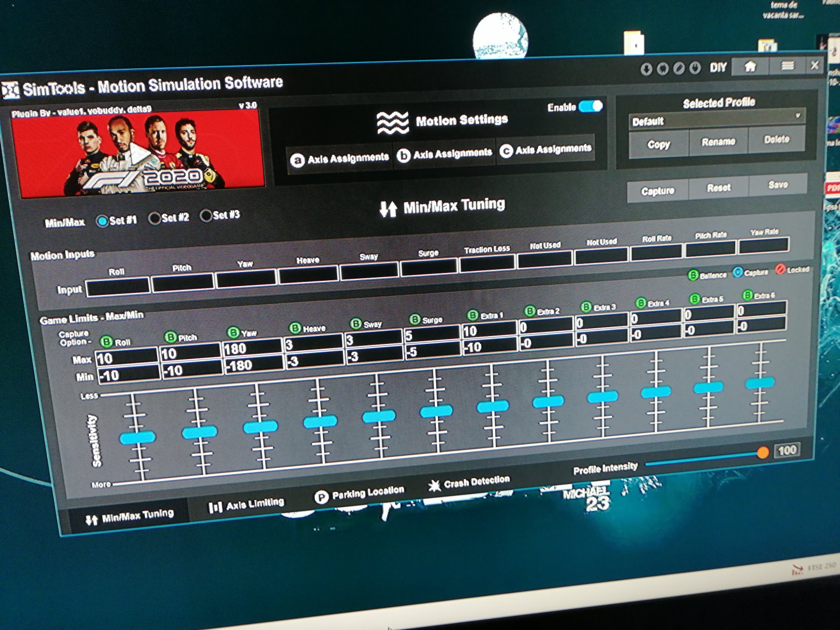Click the Pitch sensitivity slider handle

[199, 432]
